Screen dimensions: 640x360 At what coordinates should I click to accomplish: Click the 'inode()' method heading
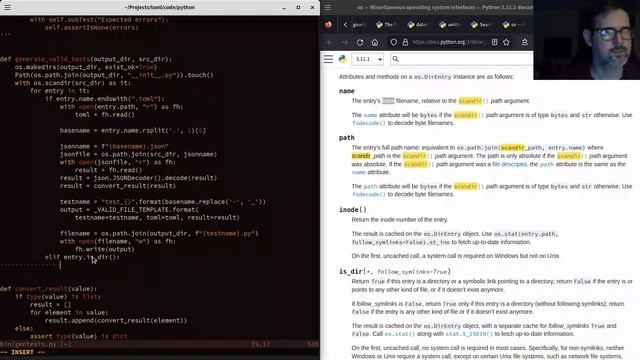coord(353,210)
